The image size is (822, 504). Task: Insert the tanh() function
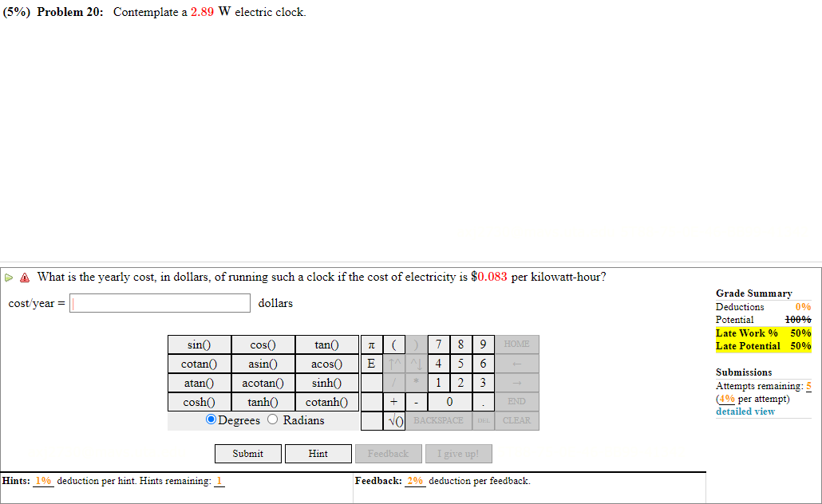(x=263, y=402)
